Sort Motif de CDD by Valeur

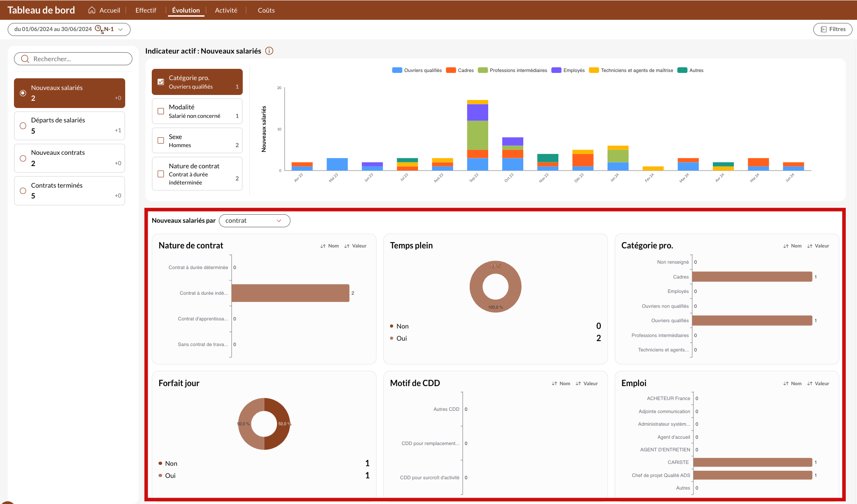click(587, 383)
